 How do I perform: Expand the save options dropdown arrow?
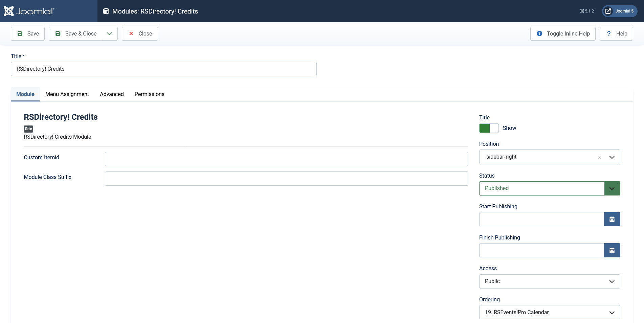tap(109, 33)
